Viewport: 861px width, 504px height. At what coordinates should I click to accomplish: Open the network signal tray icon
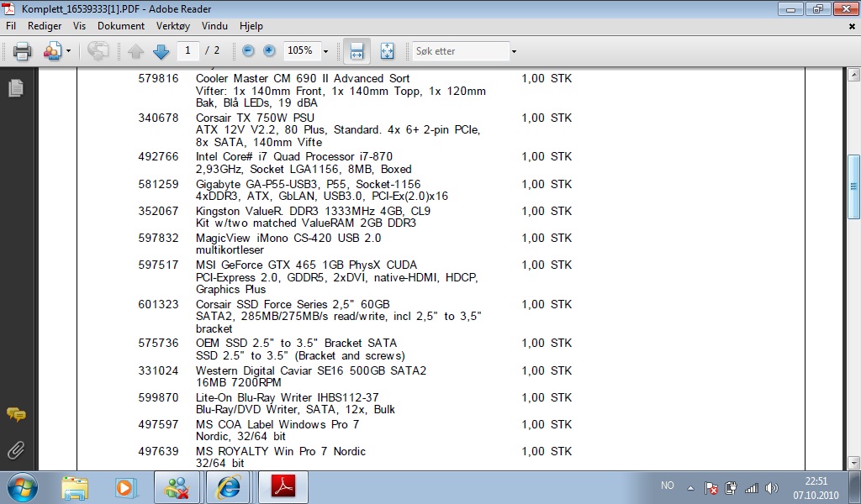(751, 487)
